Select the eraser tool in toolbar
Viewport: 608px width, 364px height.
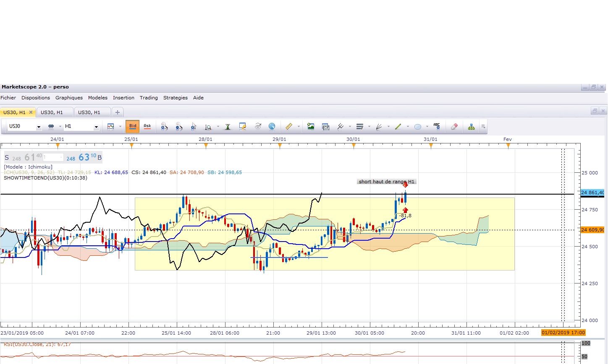pos(454,126)
